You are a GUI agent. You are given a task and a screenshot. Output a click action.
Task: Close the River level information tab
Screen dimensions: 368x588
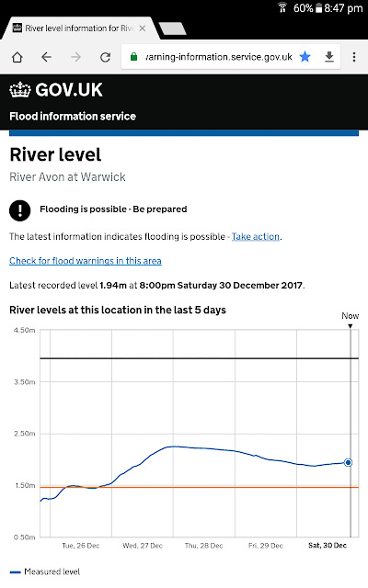click(143, 28)
